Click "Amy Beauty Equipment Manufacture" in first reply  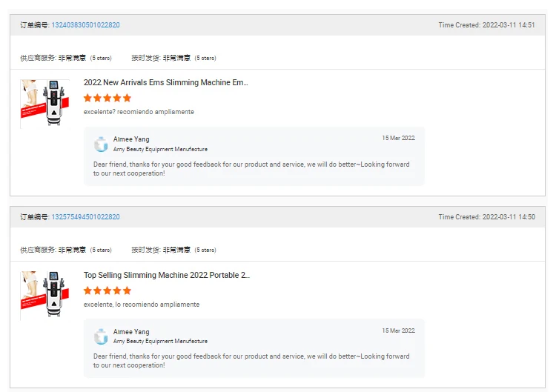160,150
